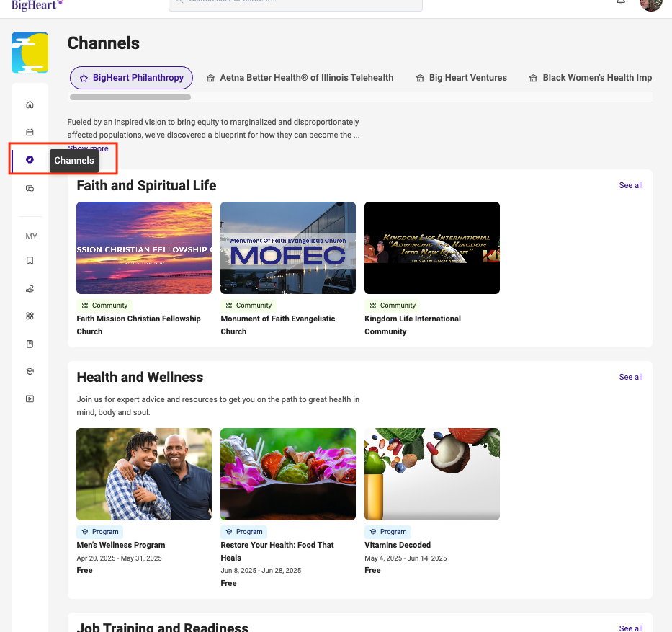Open the video play icon in sidebar
Screen dimensions: 672x632
pyautogui.click(x=30, y=399)
